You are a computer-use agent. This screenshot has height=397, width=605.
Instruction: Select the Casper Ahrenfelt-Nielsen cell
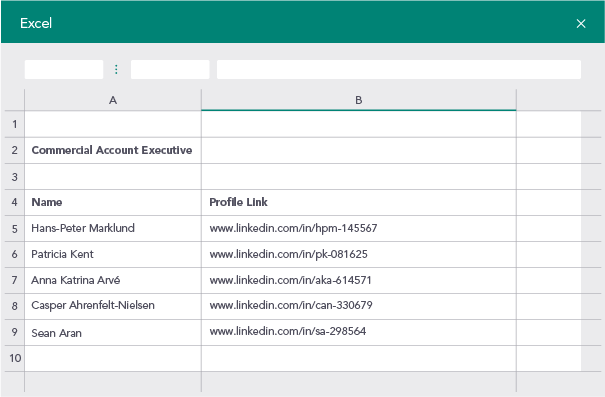coord(113,306)
